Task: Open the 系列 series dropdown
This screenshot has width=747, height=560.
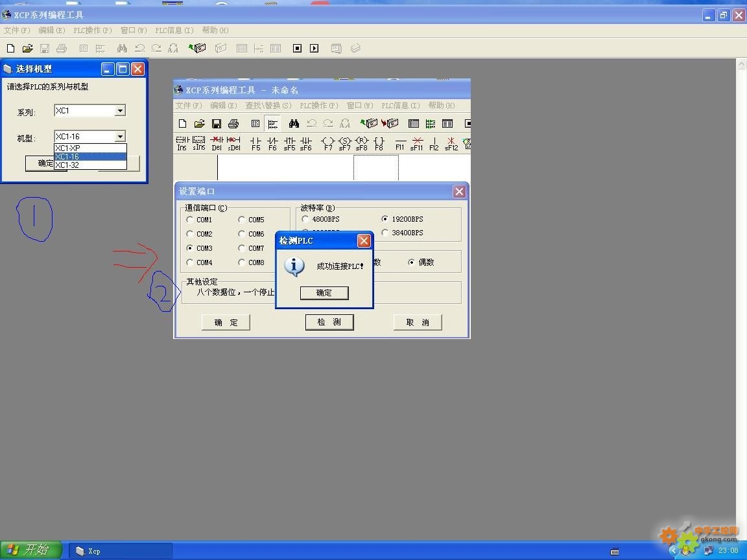Action: 121,110
